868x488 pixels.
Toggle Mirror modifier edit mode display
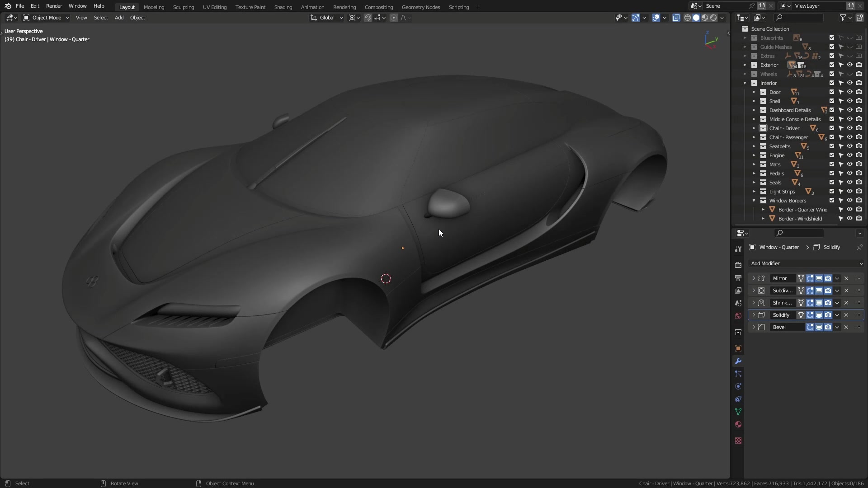810,278
